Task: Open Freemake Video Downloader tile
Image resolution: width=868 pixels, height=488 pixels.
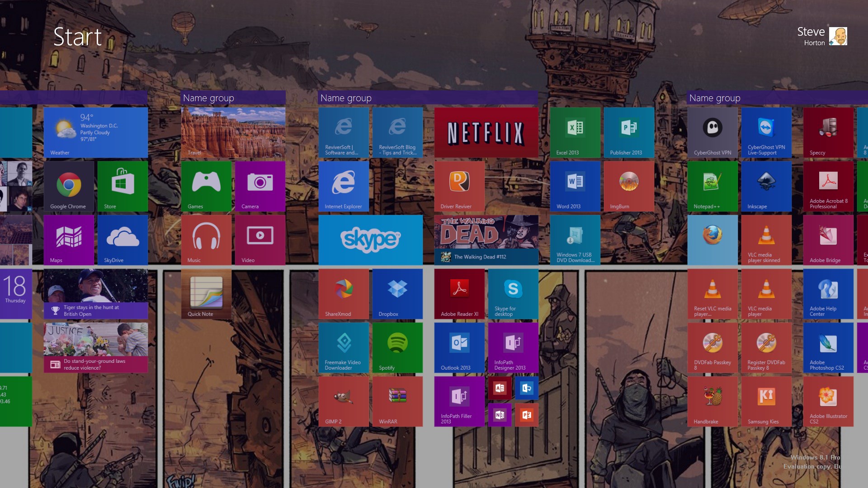Action: pos(344,347)
